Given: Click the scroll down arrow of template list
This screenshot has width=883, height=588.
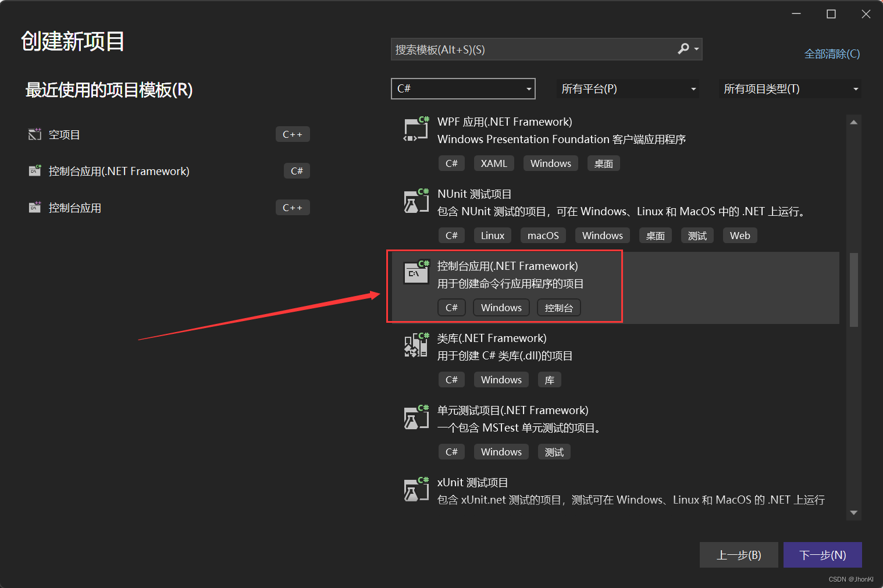Looking at the screenshot, I should click(854, 512).
